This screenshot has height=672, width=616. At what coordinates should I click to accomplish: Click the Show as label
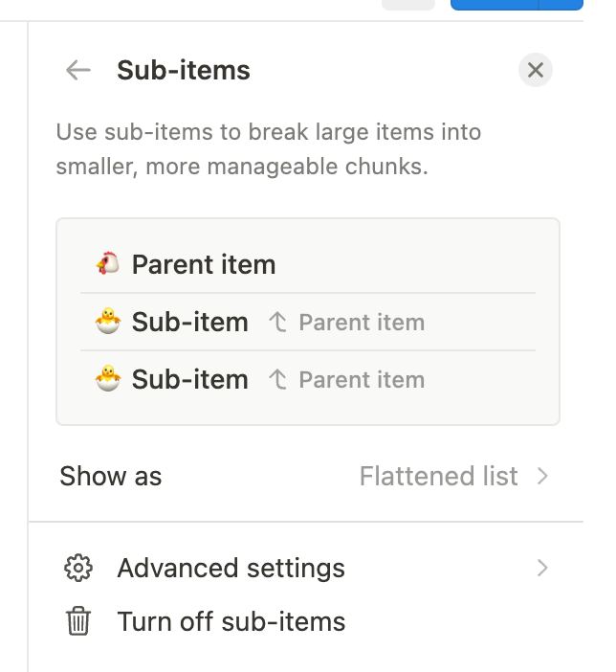coord(111,476)
